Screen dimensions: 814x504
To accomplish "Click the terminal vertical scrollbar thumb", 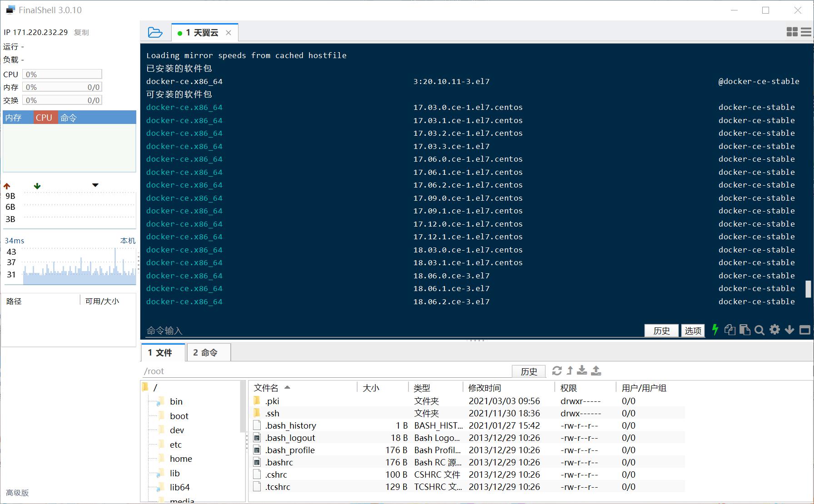I will point(808,289).
